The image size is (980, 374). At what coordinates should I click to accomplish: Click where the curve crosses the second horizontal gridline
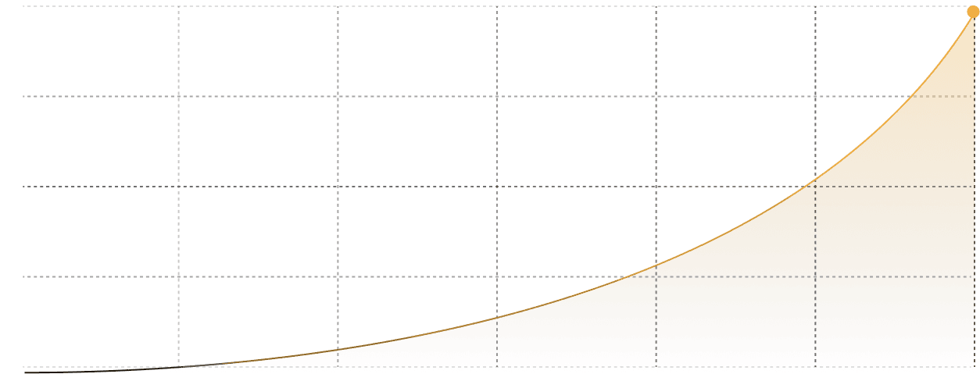(912, 97)
